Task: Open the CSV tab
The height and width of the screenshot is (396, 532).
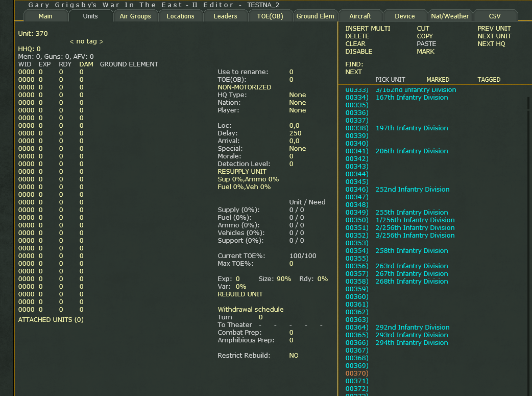Action: pos(495,16)
